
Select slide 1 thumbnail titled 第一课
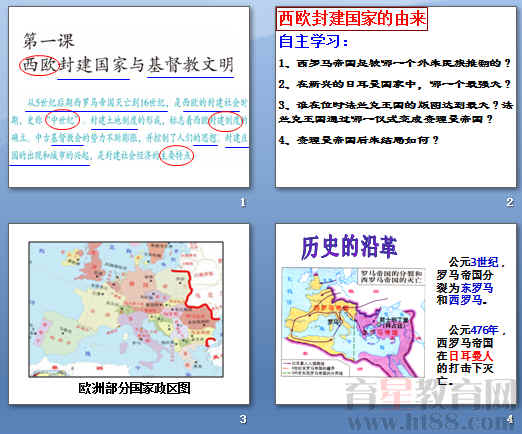[x=129, y=97]
